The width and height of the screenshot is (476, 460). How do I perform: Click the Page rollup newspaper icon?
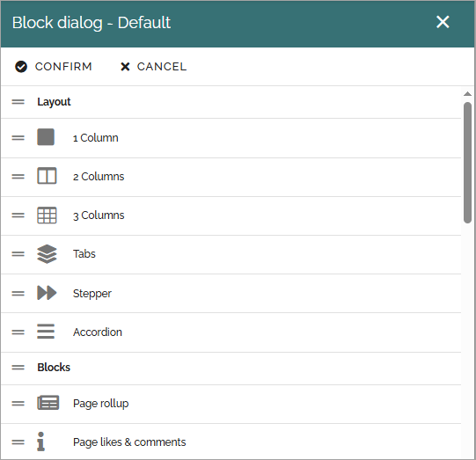[48, 403]
